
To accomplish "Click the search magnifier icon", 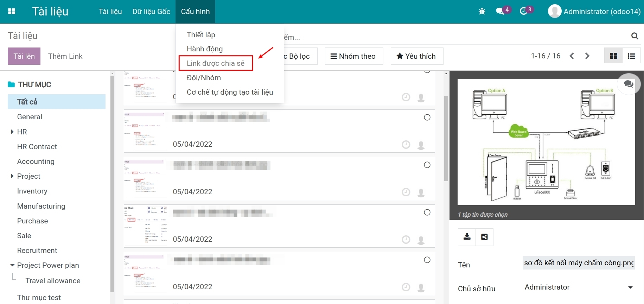I will (x=635, y=36).
